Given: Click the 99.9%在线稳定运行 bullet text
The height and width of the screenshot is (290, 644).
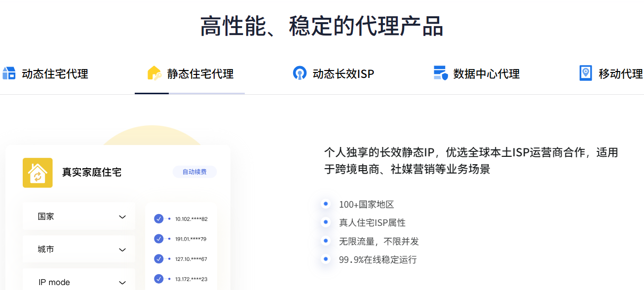Looking at the screenshot, I should pyautogui.click(x=378, y=259).
